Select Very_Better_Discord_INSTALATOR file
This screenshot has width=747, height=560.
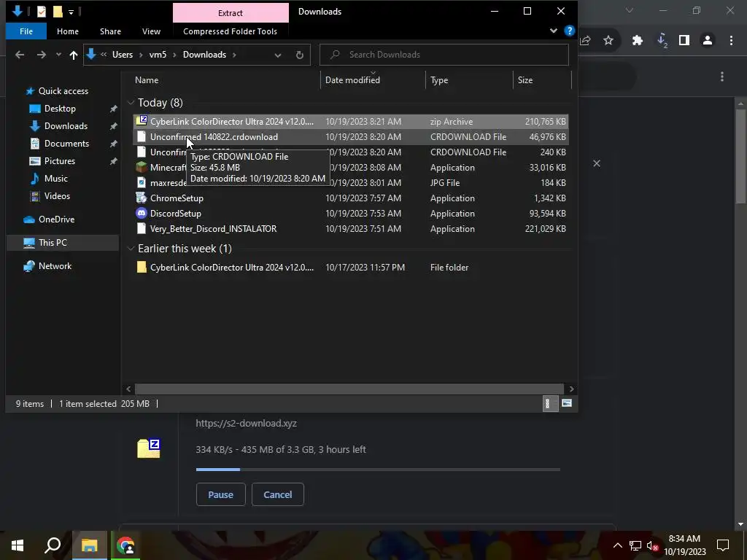[x=351, y=228]
